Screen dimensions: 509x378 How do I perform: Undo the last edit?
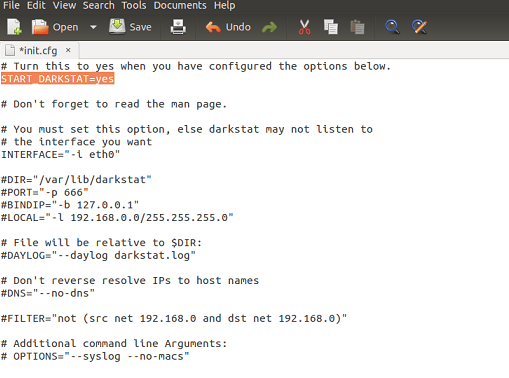(x=228, y=27)
